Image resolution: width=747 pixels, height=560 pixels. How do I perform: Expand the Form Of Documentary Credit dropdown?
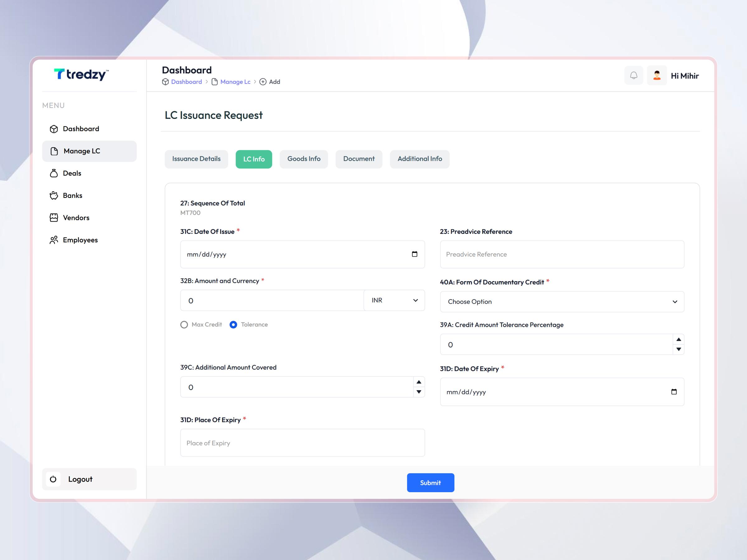561,301
